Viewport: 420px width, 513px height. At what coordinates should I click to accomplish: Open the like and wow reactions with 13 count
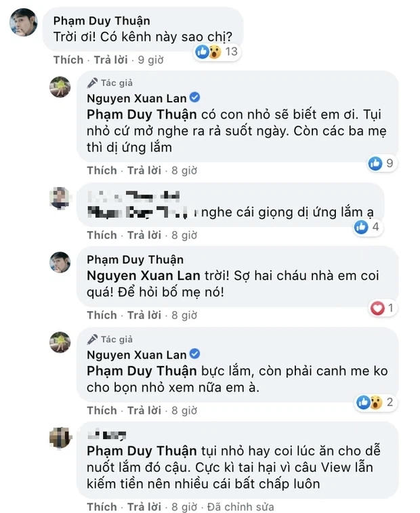point(217,52)
